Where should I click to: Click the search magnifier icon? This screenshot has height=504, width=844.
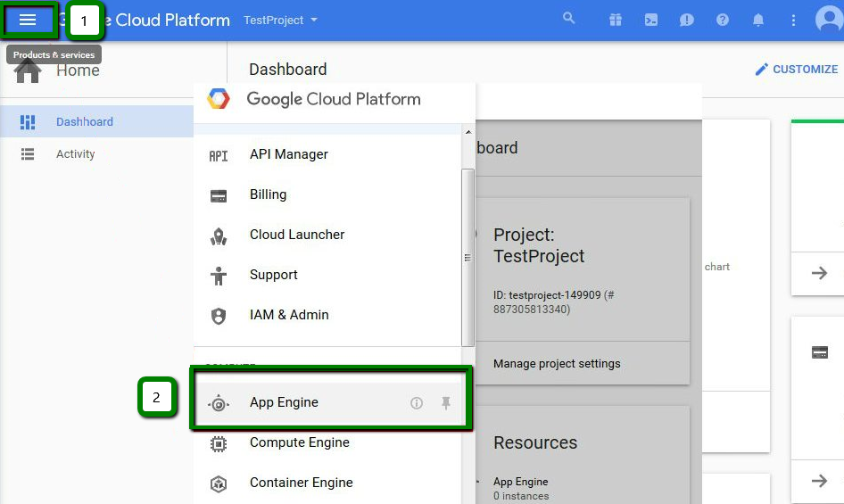(x=568, y=19)
